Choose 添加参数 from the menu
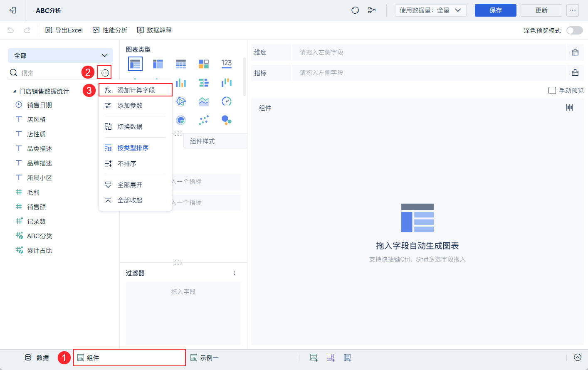Screen dimensions: 588x370 coord(136,106)
